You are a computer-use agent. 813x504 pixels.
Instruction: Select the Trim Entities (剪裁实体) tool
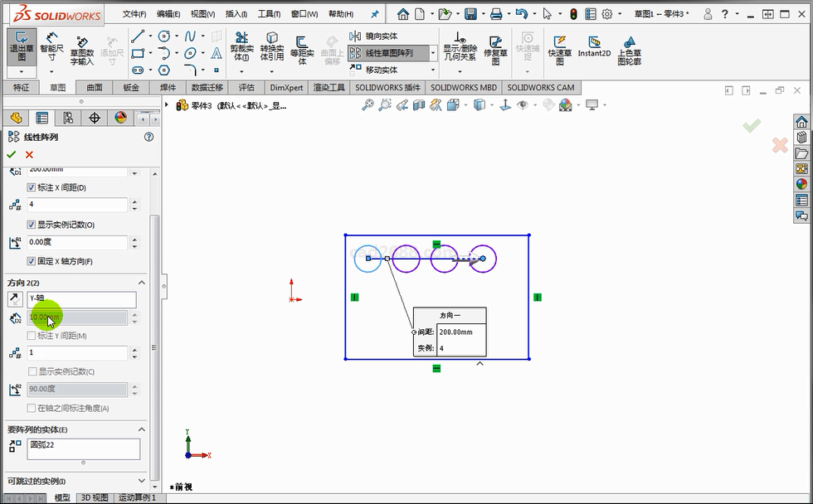click(x=241, y=48)
